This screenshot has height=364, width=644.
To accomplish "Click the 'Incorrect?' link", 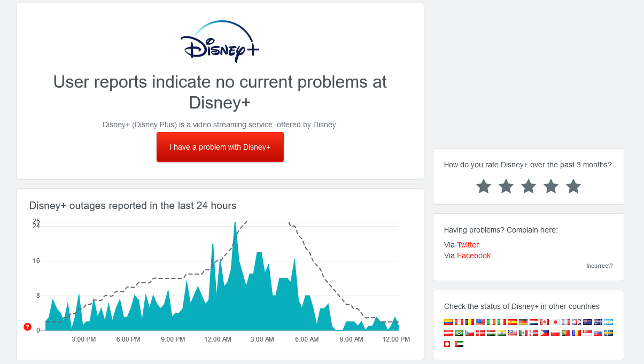I will click(600, 266).
